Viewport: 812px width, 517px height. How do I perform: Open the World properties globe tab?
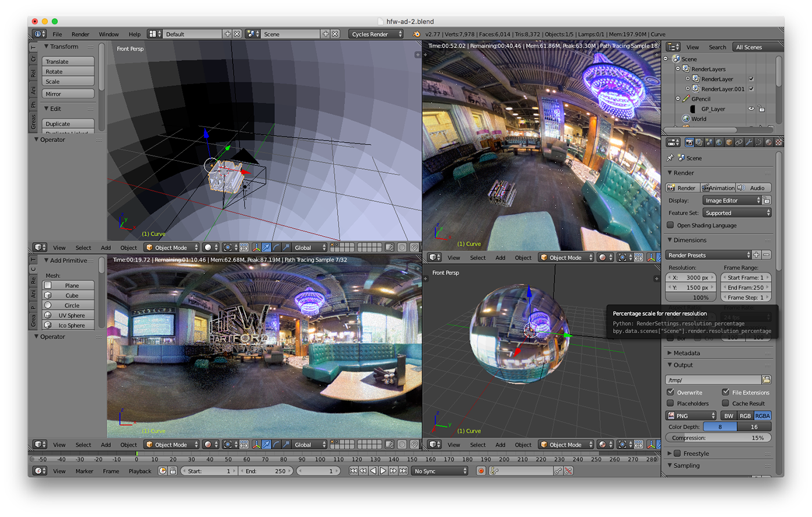coord(719,142)
